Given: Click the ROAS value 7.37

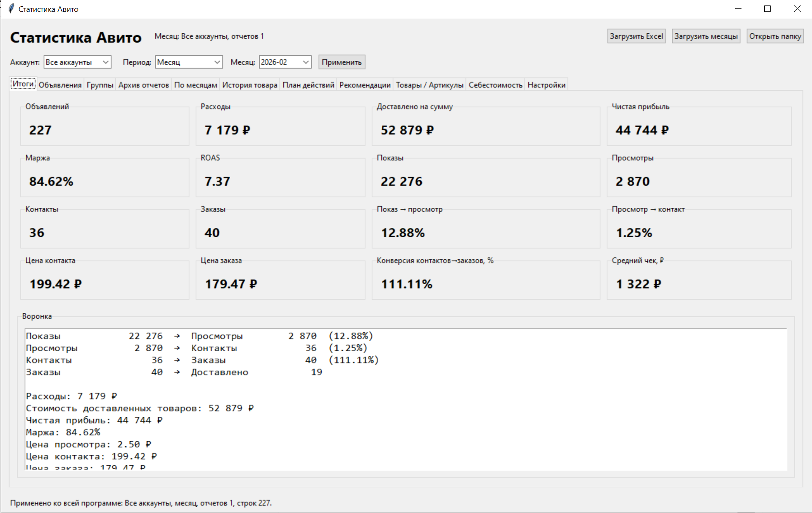Looking at the screenshot, I should [x=217, y=182].
